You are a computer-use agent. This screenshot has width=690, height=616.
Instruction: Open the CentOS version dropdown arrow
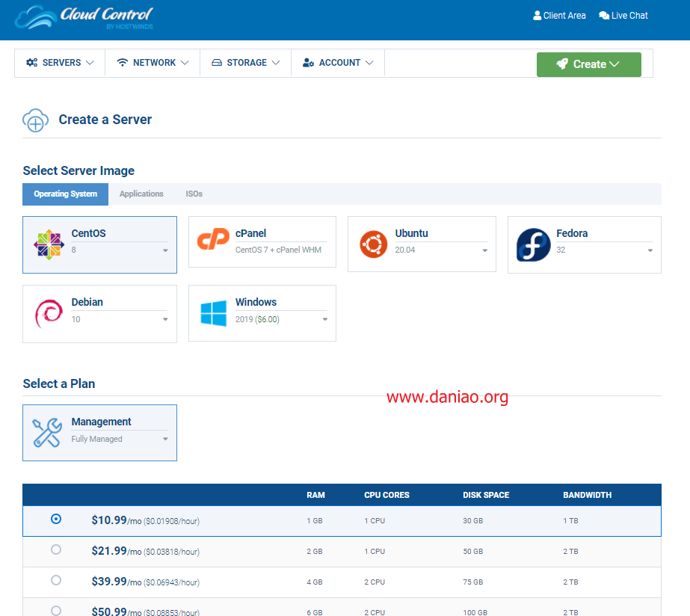coord(165,250)
